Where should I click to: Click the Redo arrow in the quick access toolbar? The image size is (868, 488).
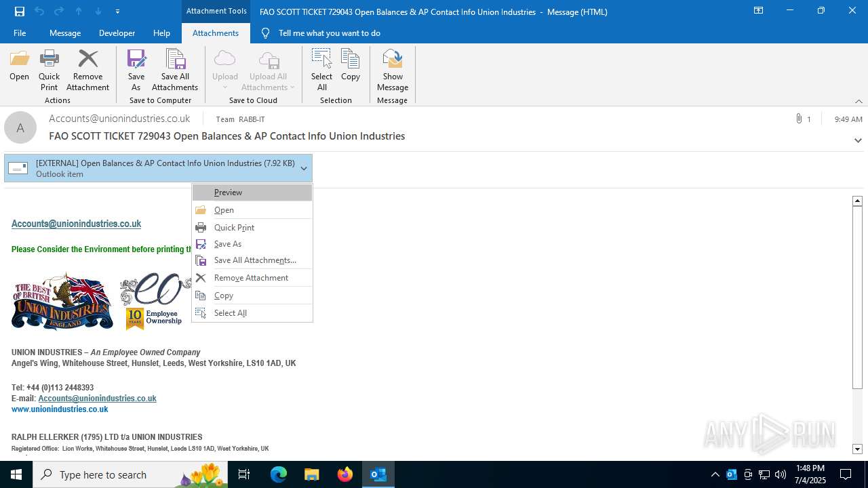tap(59, 12)
